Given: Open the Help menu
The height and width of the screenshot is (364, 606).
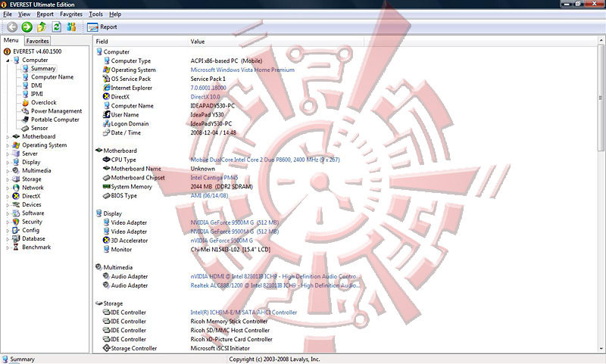Looking at the screenshot, I should pyautogui.click(x=115, y=14).
